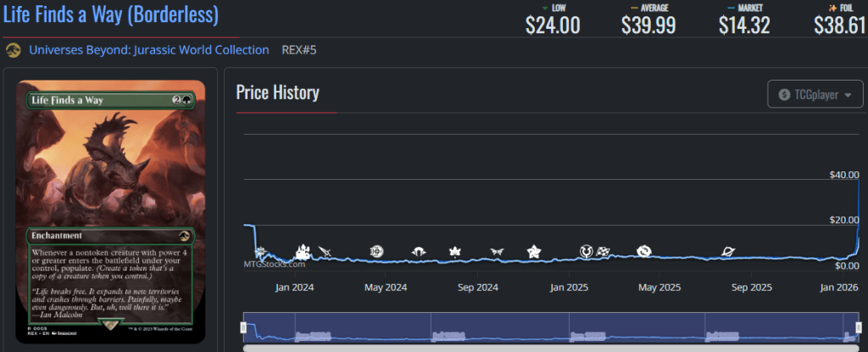
Task: Click the Life Finds a Way card image
Action: point(110,212)
